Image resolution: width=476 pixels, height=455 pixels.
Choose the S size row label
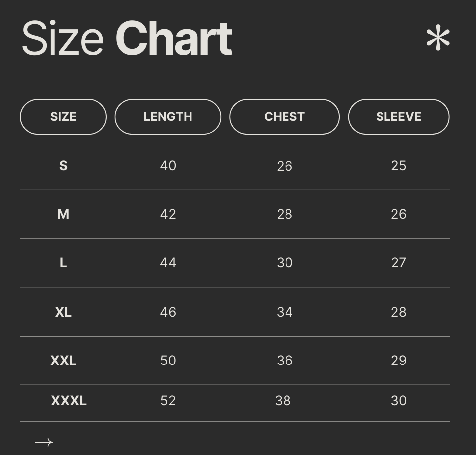click(63, 166)
